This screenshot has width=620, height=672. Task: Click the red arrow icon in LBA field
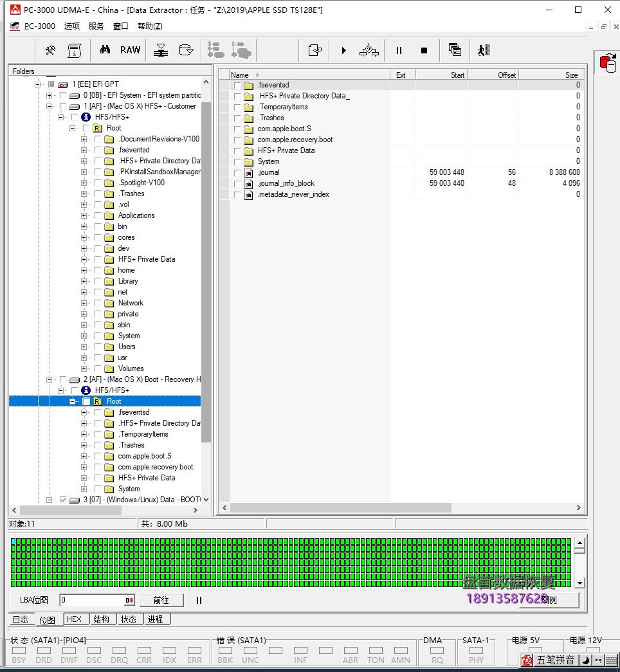pos(129,601)
